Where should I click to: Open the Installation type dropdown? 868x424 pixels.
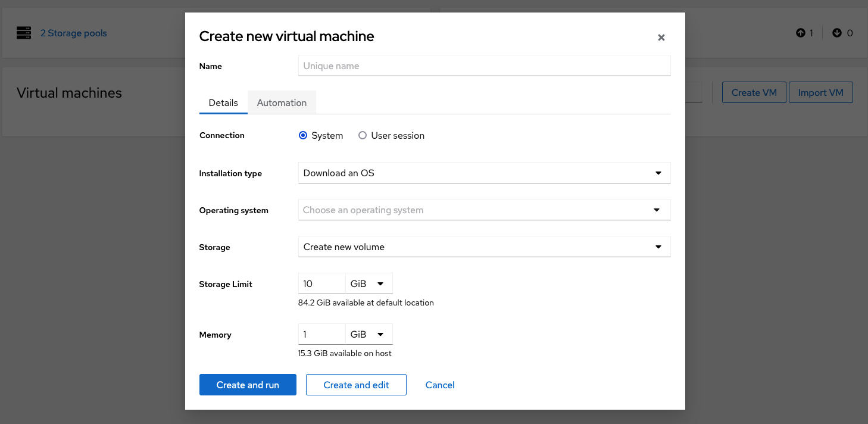485,173
